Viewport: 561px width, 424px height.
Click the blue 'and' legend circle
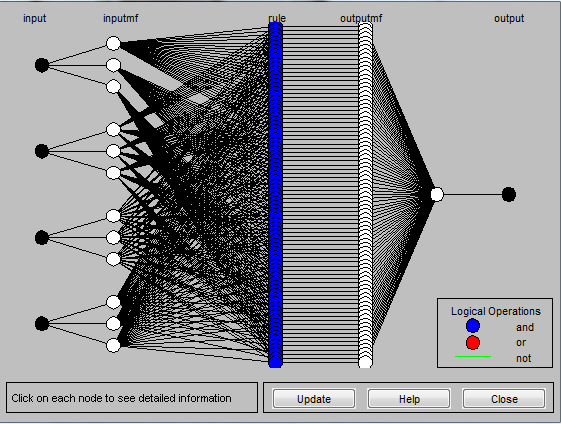click(473, 326)
